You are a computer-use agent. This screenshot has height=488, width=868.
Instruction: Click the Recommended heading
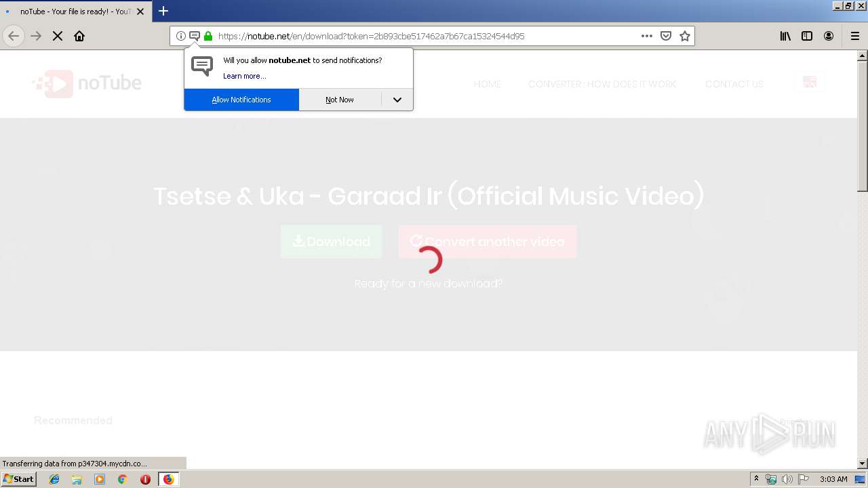[73, 420]
